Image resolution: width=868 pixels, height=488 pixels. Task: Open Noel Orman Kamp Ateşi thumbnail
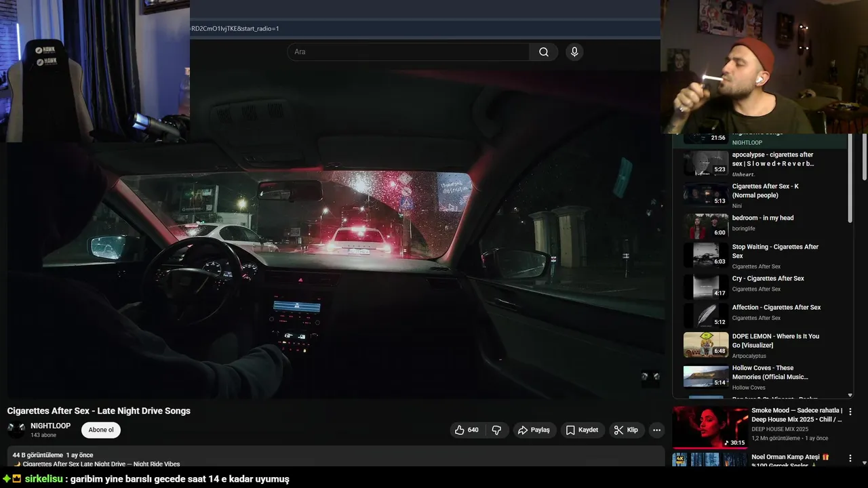tap(710, 460)
